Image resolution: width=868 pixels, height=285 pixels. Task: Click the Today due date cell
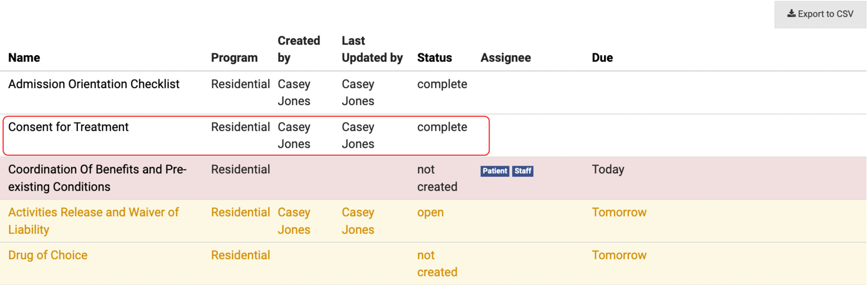pyautogui.click(x=608, y=169)
